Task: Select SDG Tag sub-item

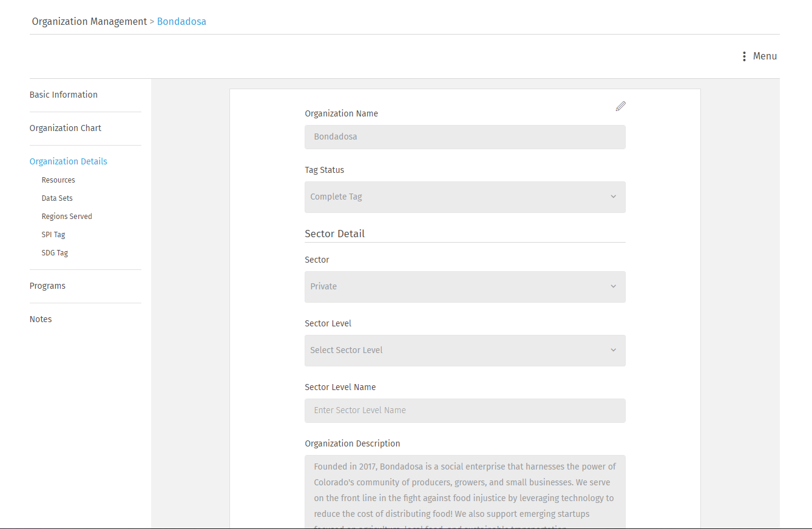Action: pyautogui.click(x=55, y=253)
